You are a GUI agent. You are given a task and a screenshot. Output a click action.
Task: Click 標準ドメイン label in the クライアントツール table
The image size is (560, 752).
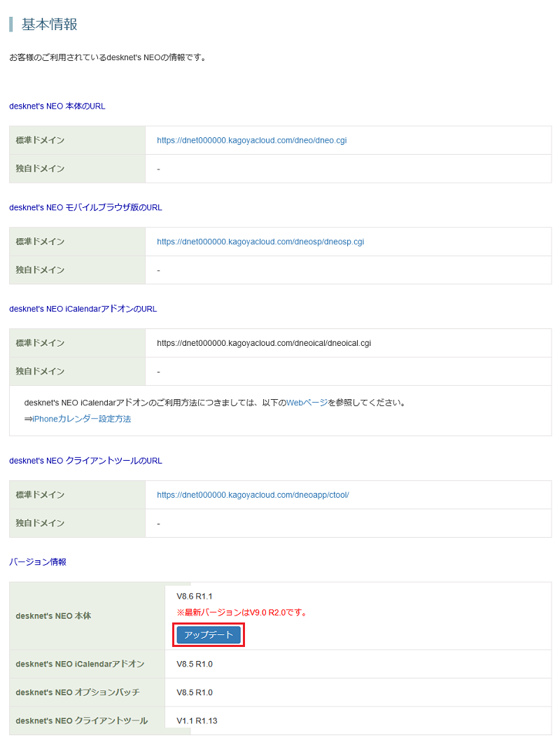click(40, 495)
